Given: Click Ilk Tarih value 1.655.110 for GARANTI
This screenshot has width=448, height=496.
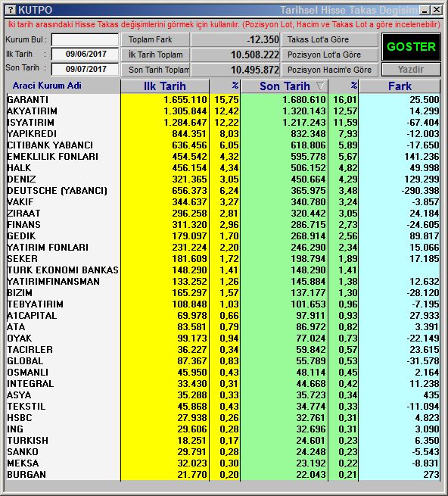Looking at the screenshot, I should (x=185, y=100).
